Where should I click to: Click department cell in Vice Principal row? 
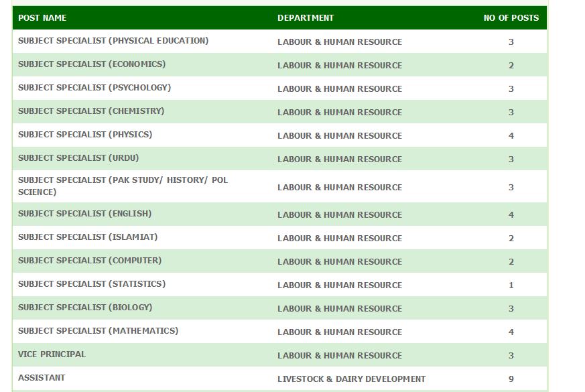click(340, 356)
